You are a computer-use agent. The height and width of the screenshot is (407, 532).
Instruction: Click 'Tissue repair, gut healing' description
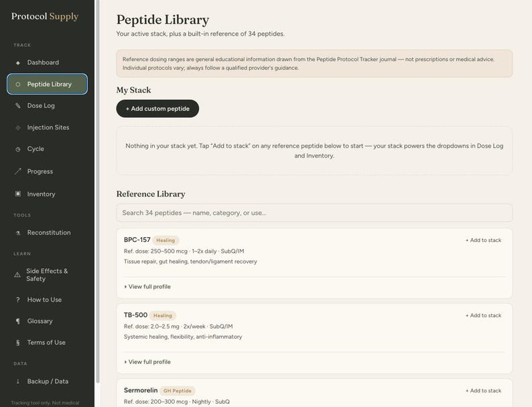point(190,261)
